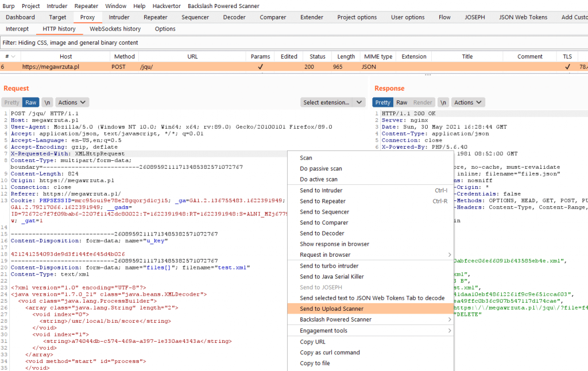Image resolution: width=588 pixels, height=371 pixels.
Task: Switch request view to Raw
Action: [31, 102]
